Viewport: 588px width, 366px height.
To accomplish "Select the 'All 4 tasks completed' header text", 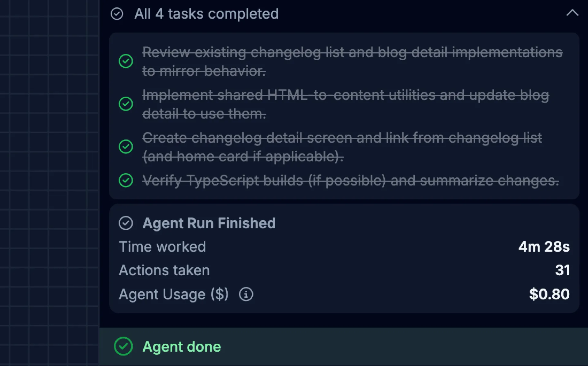I will coord(206,14).
